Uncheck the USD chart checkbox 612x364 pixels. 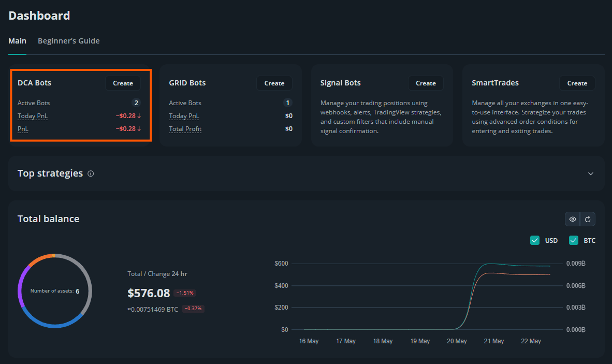coord(535,240)
